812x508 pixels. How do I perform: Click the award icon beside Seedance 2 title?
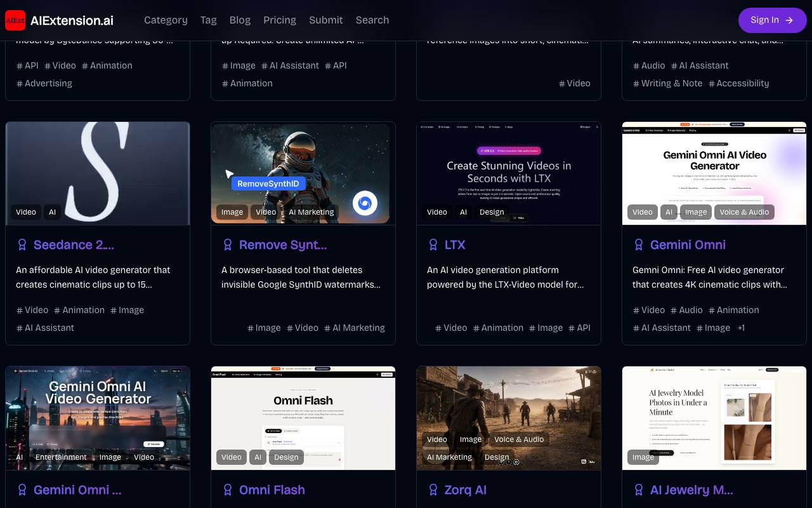[x=22, y=244]
